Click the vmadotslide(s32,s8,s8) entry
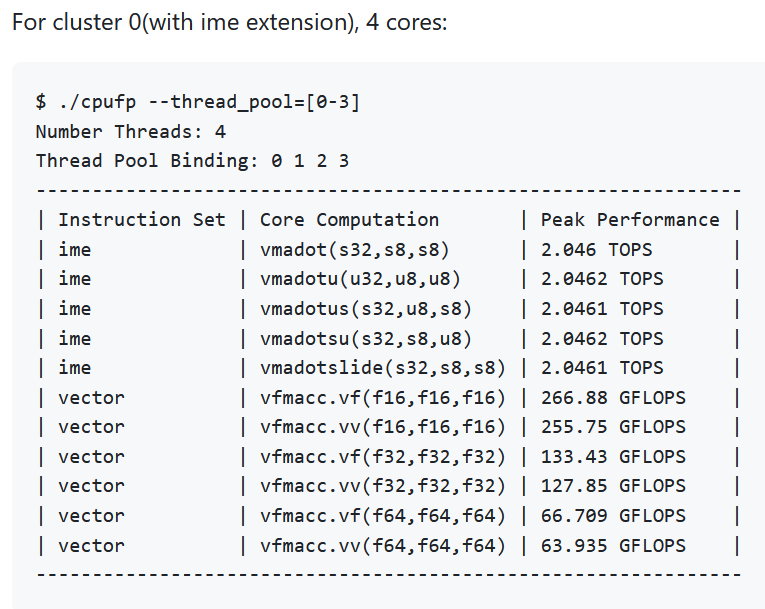 383,367
